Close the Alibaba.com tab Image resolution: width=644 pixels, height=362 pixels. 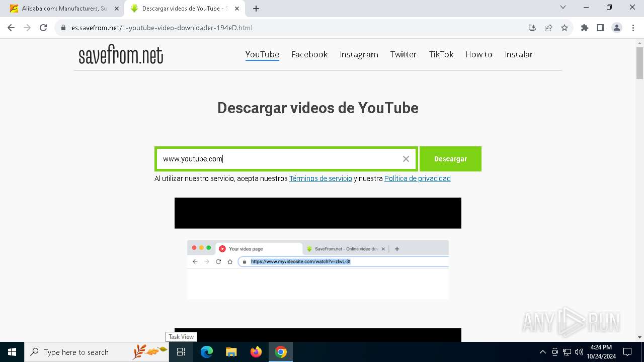click(116, 9)
